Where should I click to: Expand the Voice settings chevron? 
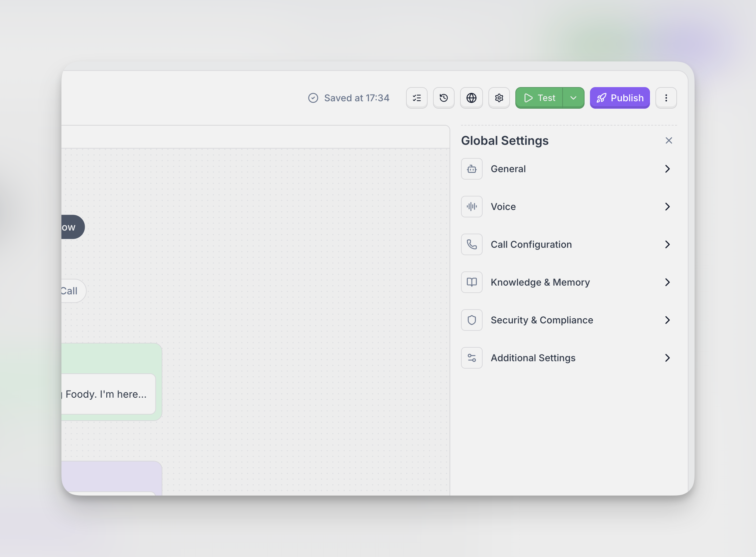click(x=667, y=207)
